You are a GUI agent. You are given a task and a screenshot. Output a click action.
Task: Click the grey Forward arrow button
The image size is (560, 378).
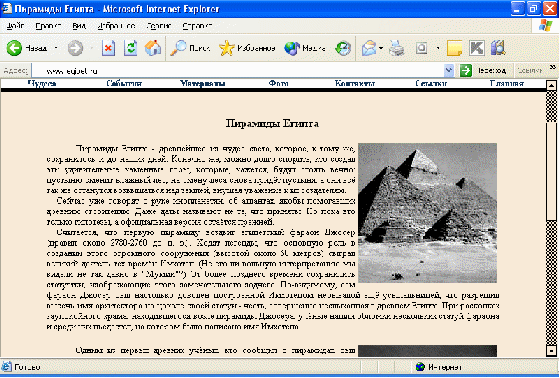pyautogui.click(x=75, y=48)
